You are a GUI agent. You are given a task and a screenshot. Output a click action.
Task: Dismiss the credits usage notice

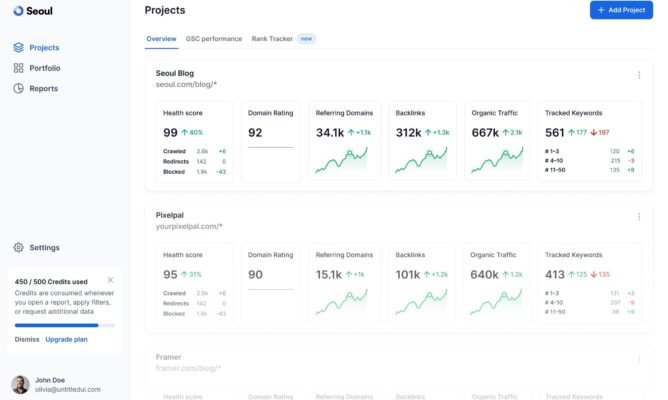27,340
